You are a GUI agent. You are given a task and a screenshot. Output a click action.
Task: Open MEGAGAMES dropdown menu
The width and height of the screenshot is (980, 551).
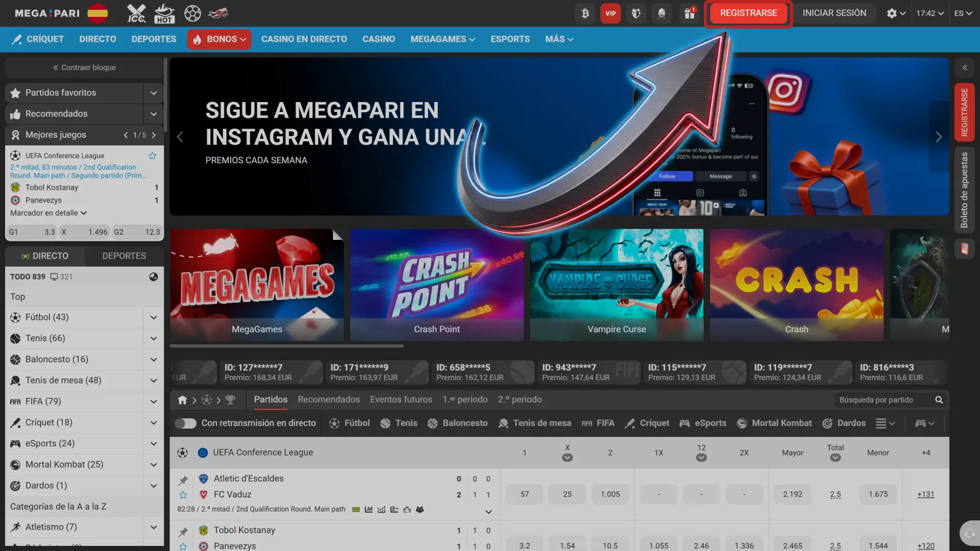(443, 39)
